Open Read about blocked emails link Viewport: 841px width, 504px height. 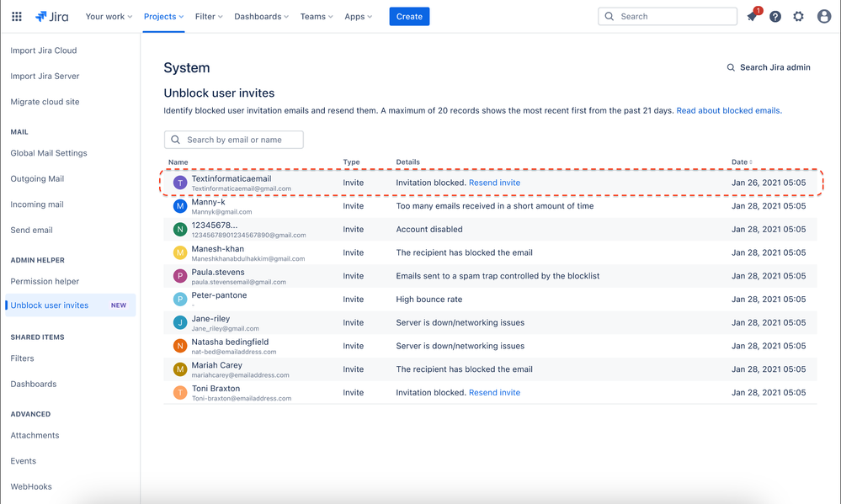pos(729,110)
